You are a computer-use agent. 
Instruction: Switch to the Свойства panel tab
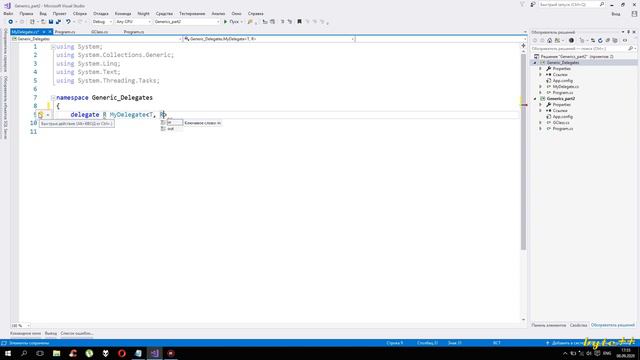tap(578, 325)
